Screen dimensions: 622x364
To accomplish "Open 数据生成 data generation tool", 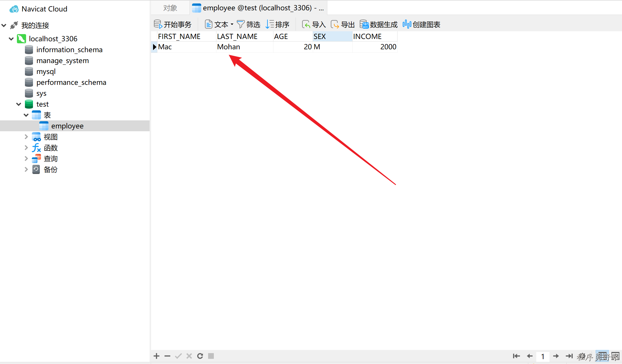I will pos(378,24).
